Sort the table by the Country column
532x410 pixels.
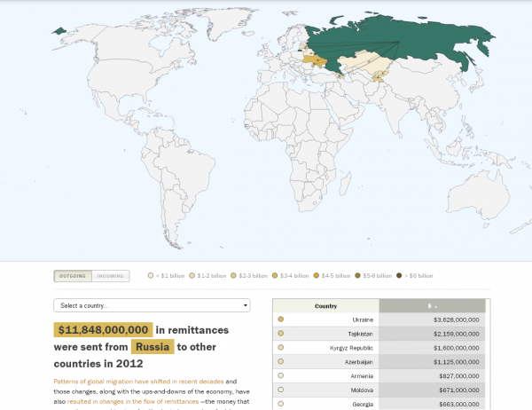click(x=325, y=306)
